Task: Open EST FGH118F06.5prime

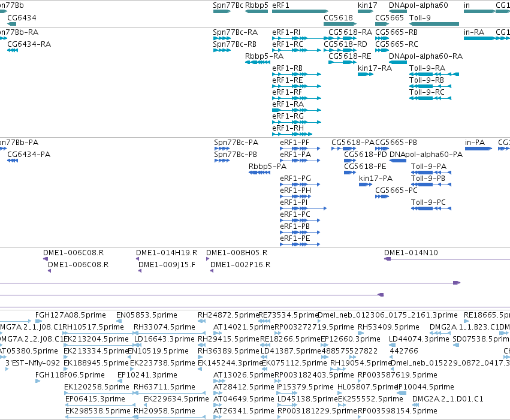Action: point(70,375)
